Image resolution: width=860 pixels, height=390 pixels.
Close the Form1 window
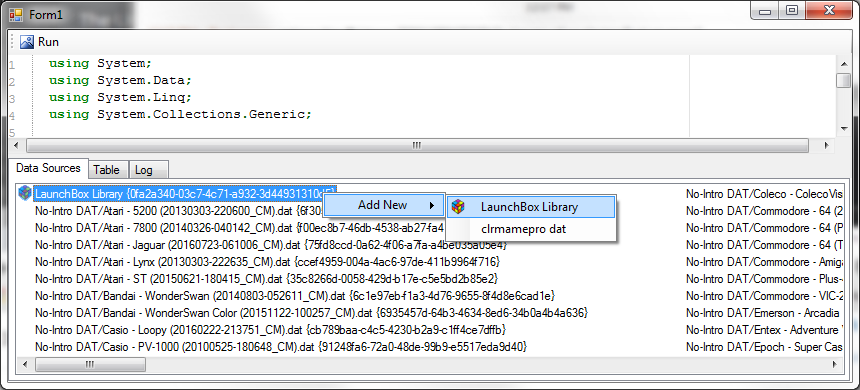click(x=829, y=10)
